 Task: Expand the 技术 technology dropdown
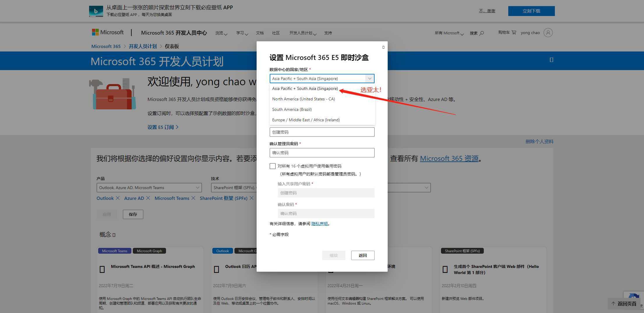tap(234, 188)
